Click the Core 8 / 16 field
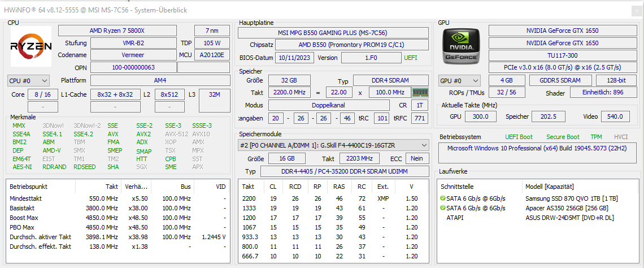This screenshot has width=644, height=268. [x=43, y=94]
